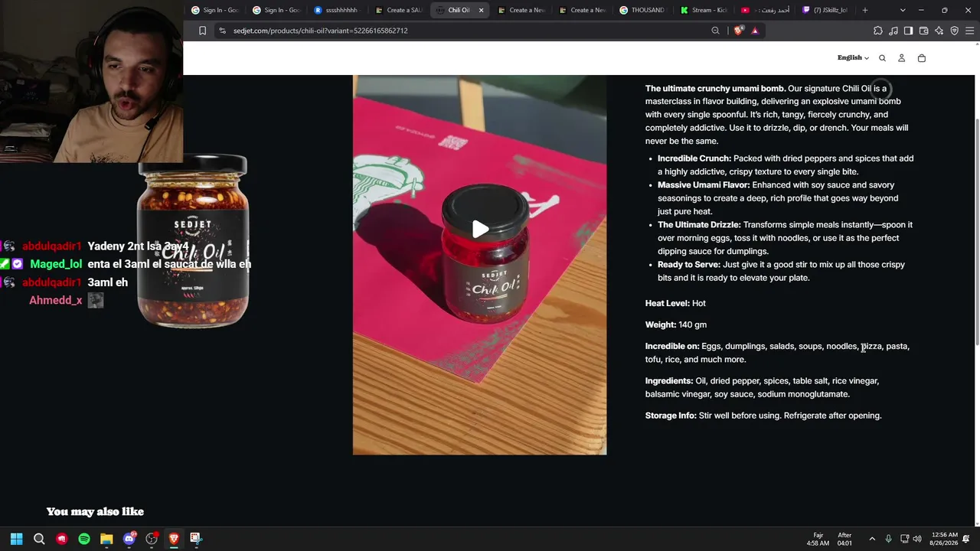Open the zoom magnifier in the address bar
This screenshot has height=551, width=980.
[x=715, y=31]
